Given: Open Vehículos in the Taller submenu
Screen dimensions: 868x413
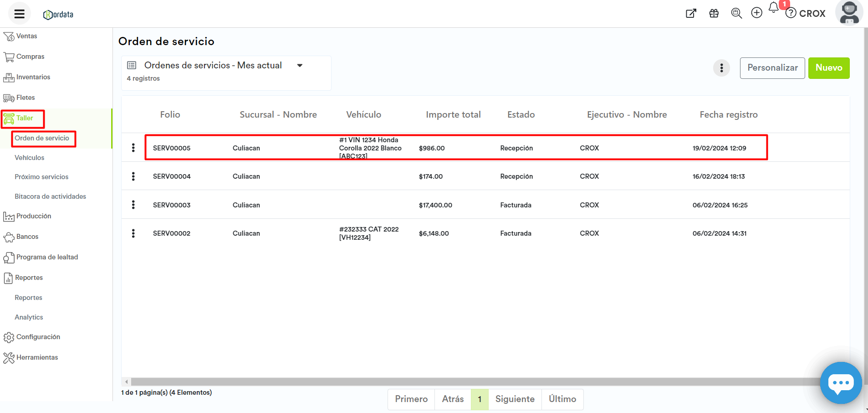Looking at the screenshot, I should 30,158.
